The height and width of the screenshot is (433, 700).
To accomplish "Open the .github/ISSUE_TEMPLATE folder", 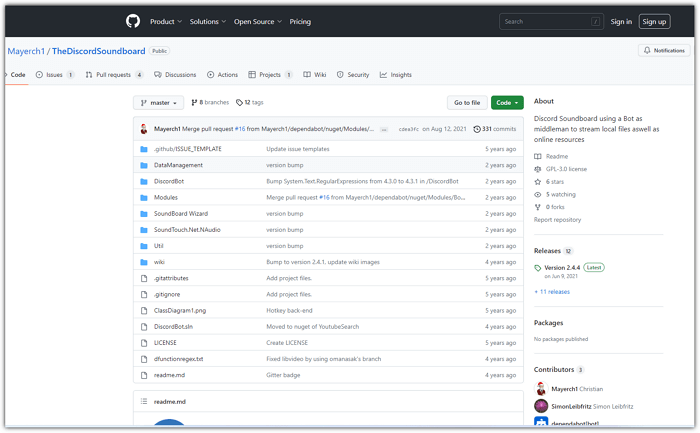I will coord(188,149).
